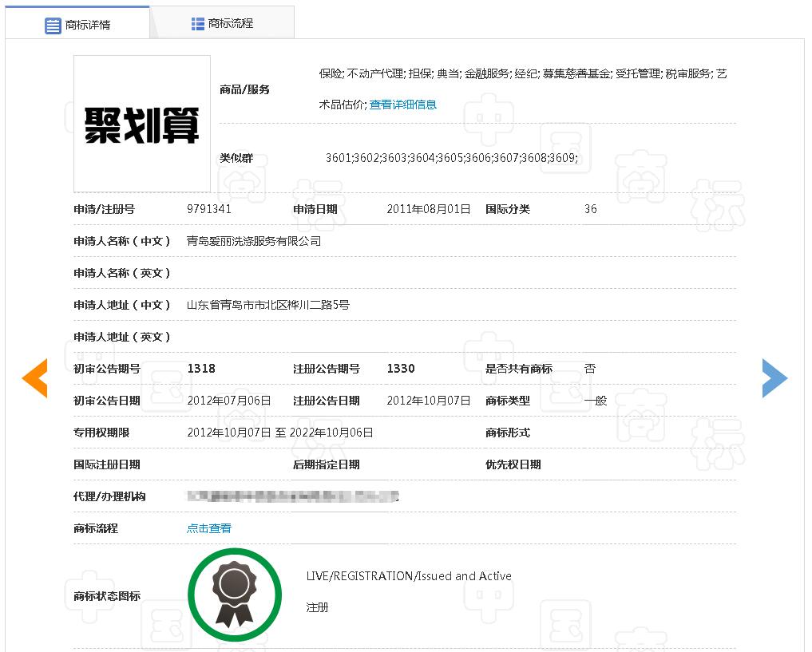Click the 商标详情 tab list icon
812x652 pixels.
coord(53,26)
